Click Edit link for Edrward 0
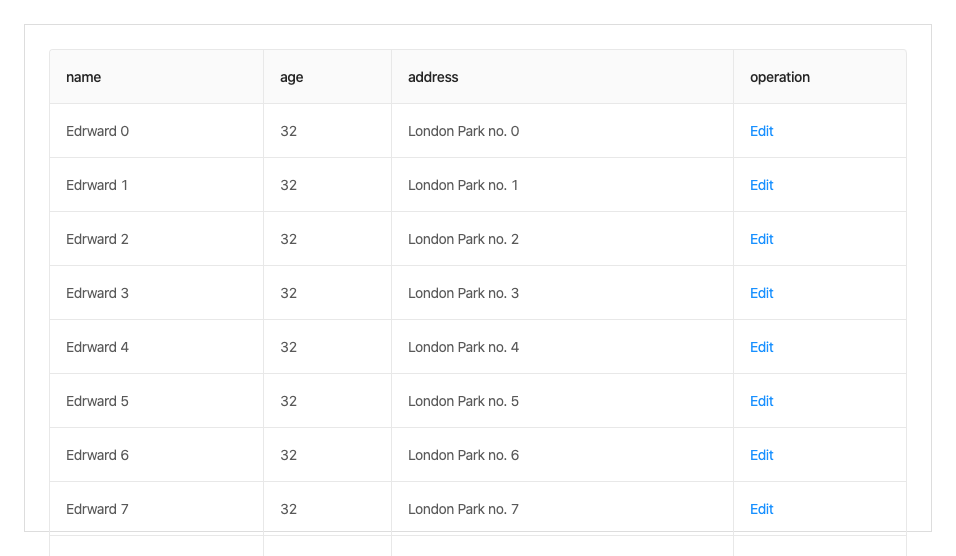The image size is (956, 556). pos(761,131)
